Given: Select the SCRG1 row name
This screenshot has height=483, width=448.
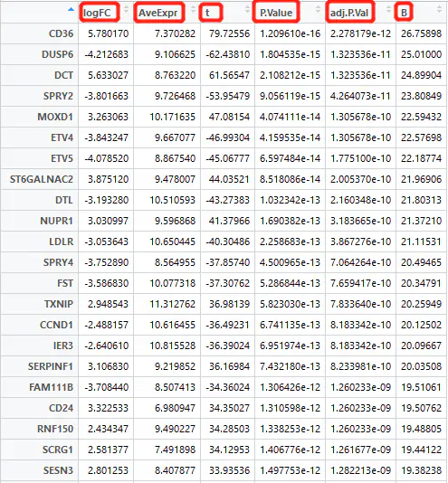Looking at the screenshot, I should [x=58, y=450].
